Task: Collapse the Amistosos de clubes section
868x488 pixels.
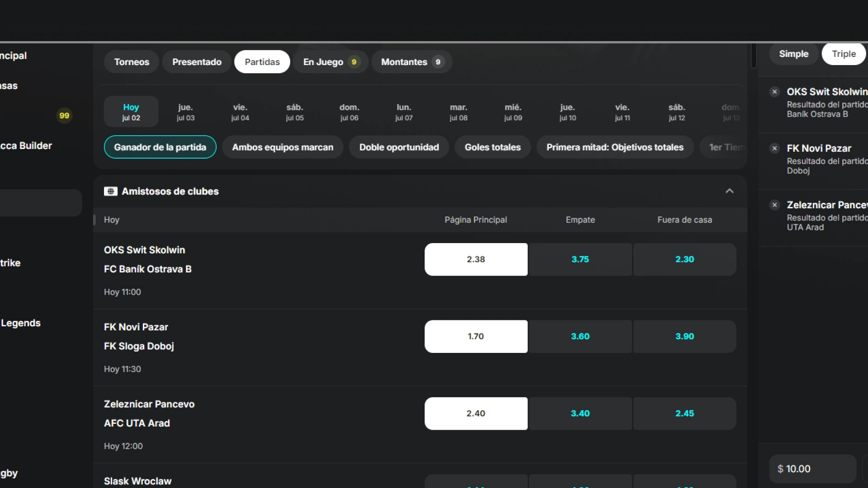Action: pos(729,191)
